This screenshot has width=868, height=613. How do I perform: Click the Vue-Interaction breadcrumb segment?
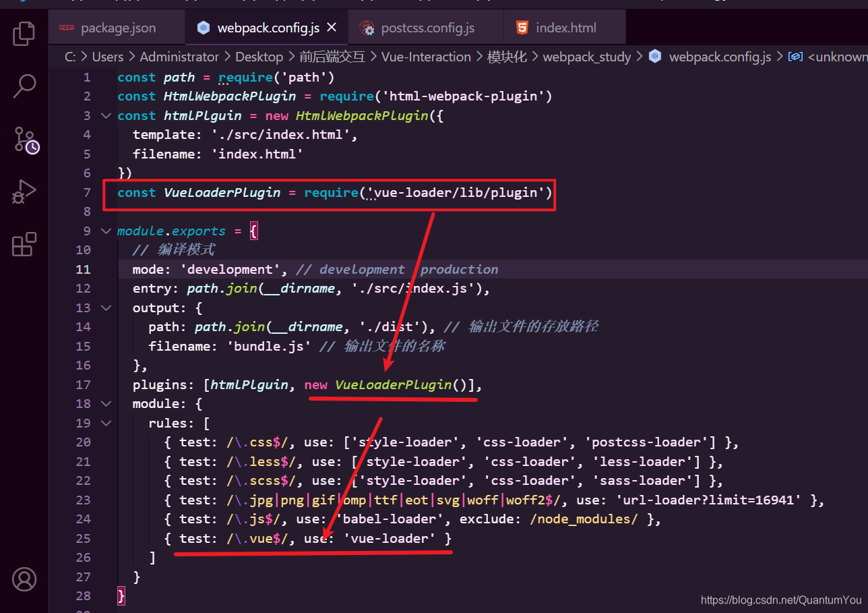426,57
